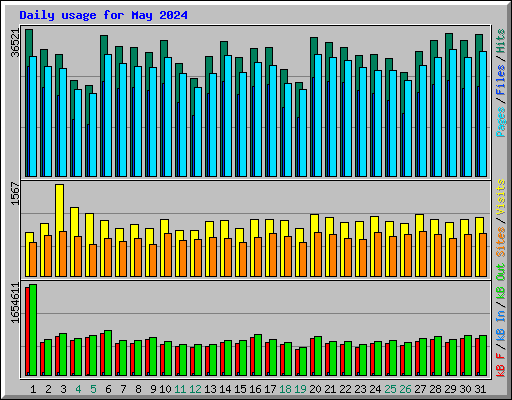Click the cyan files bar for day 5
The image size is (512, 400).
coord(93,135)
